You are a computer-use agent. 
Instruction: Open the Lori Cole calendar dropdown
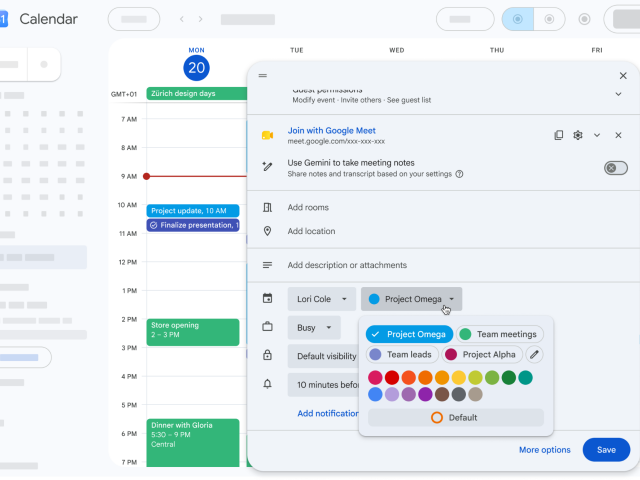click(322, 299)
